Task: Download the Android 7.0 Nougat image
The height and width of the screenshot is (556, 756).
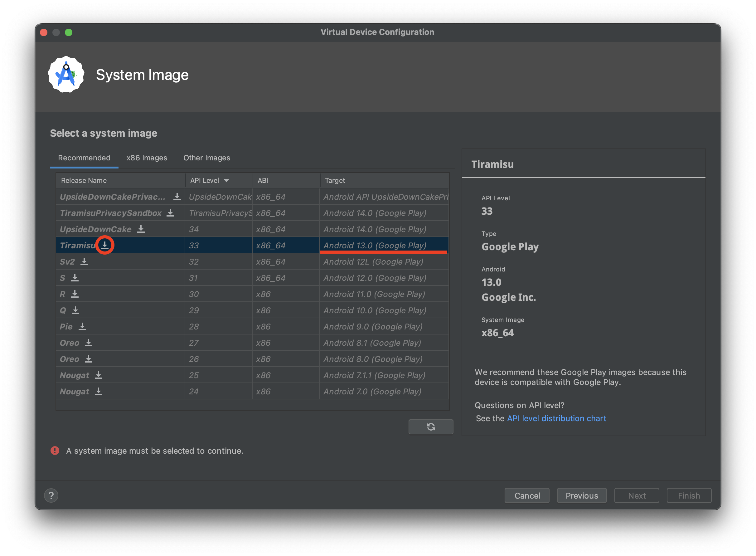Action: (99, 392)
